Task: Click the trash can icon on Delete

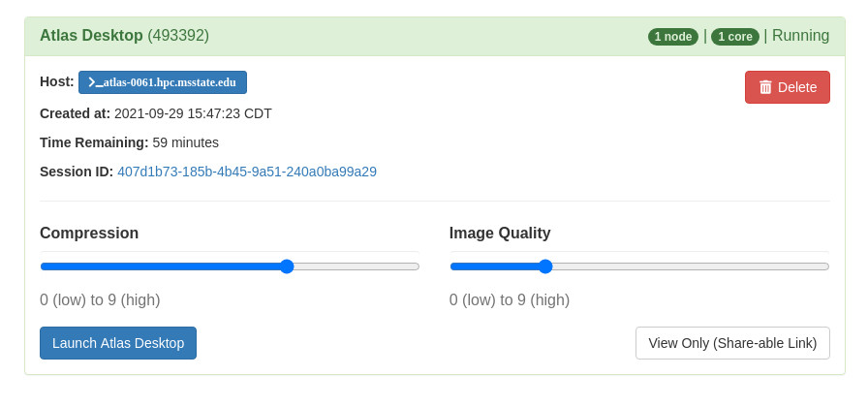Action: pos(765,87)
